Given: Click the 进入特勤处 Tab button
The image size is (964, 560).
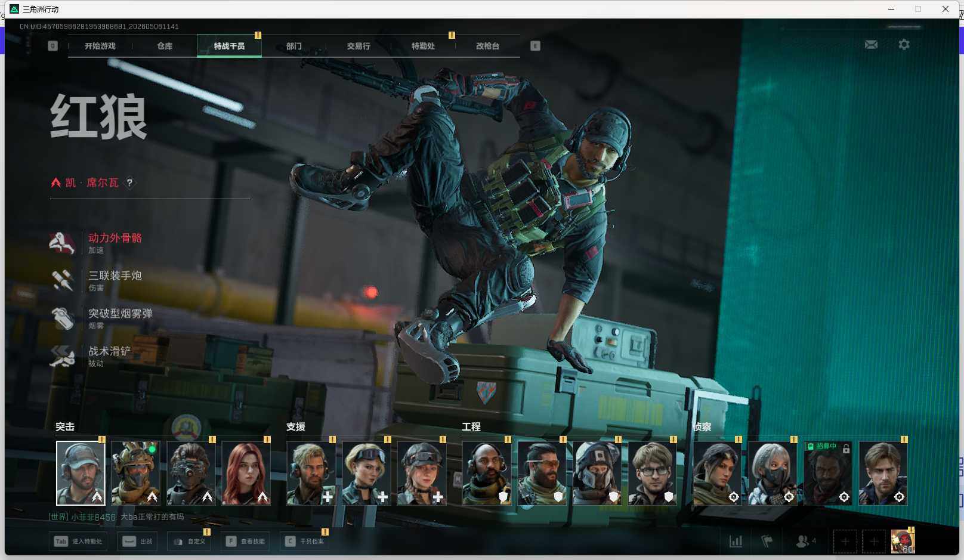Looking at the screenshot, I should click(79, 542).
